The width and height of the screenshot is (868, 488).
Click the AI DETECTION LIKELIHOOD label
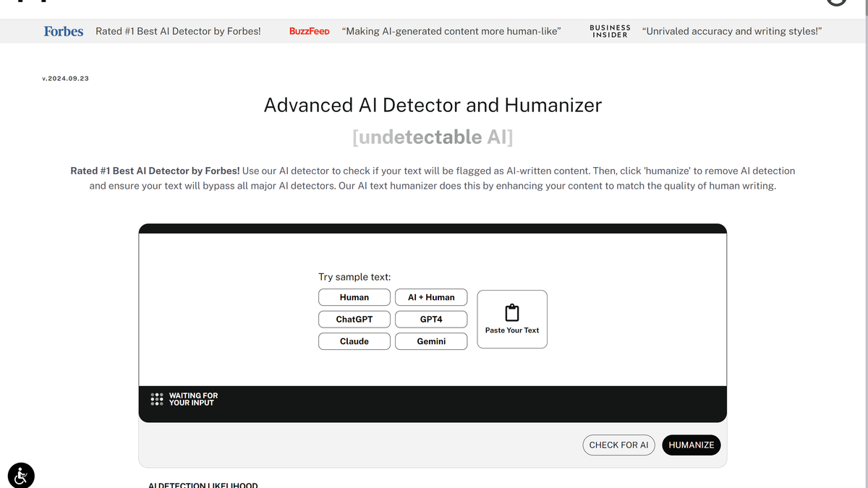[x=203, y=485]
